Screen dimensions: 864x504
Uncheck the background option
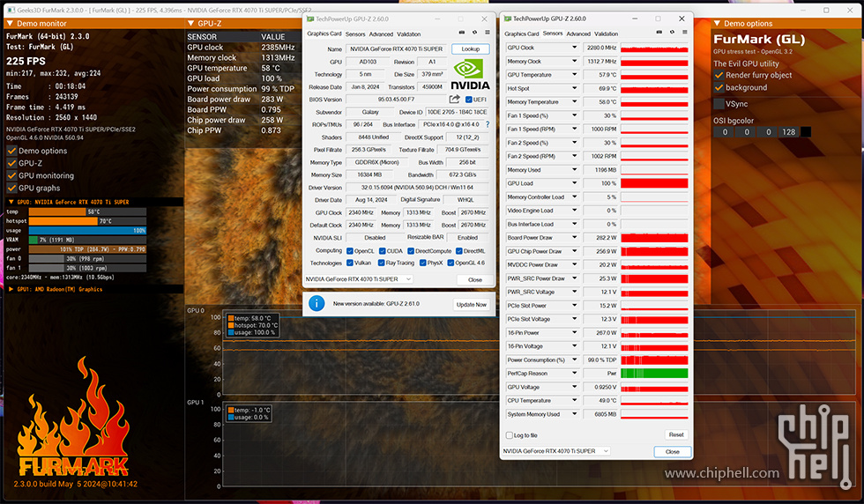(x=719, y=87)
